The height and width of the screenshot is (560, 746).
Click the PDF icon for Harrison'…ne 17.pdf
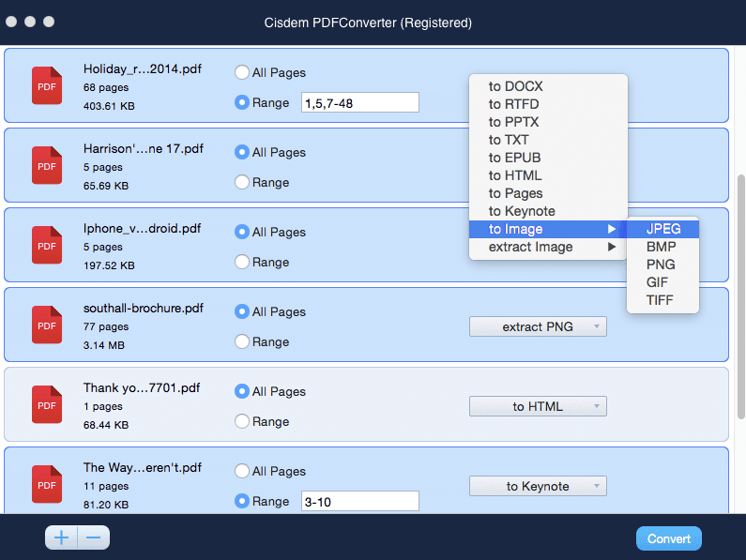pyautogui.click(x=47, y=165)
